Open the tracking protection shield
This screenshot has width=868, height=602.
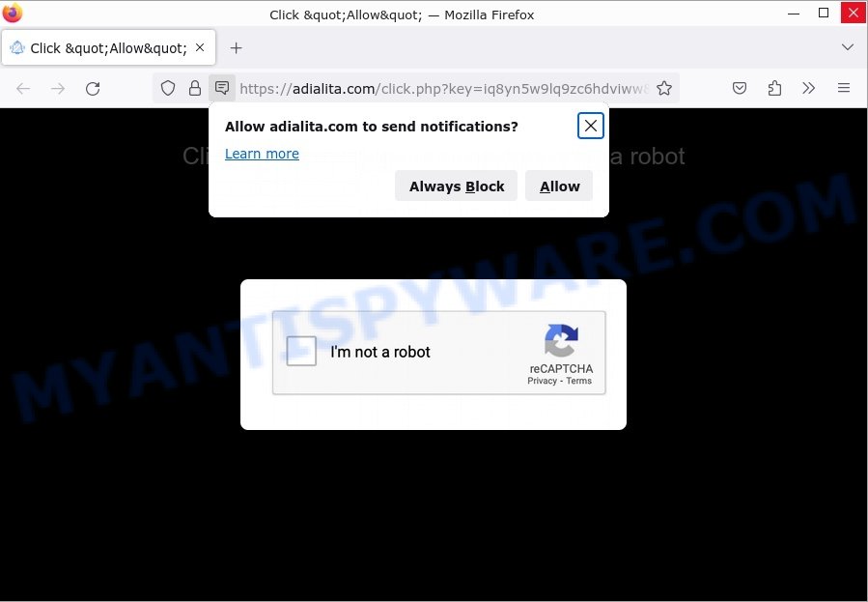coord(168,88)
